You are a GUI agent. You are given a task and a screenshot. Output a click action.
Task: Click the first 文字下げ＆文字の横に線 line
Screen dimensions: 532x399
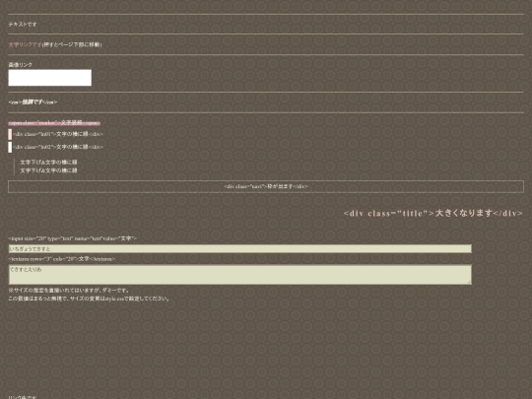[48, 163]
